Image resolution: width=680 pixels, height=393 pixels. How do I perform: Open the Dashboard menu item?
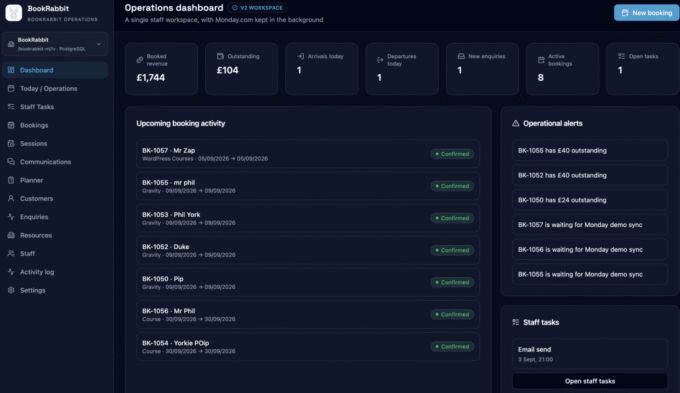tap(55, 70)
